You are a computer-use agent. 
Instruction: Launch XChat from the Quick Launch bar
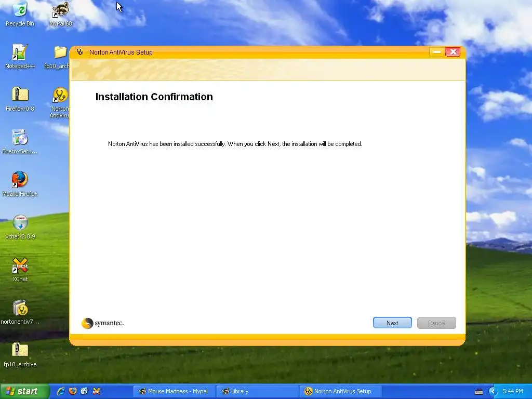pos(96,391)
